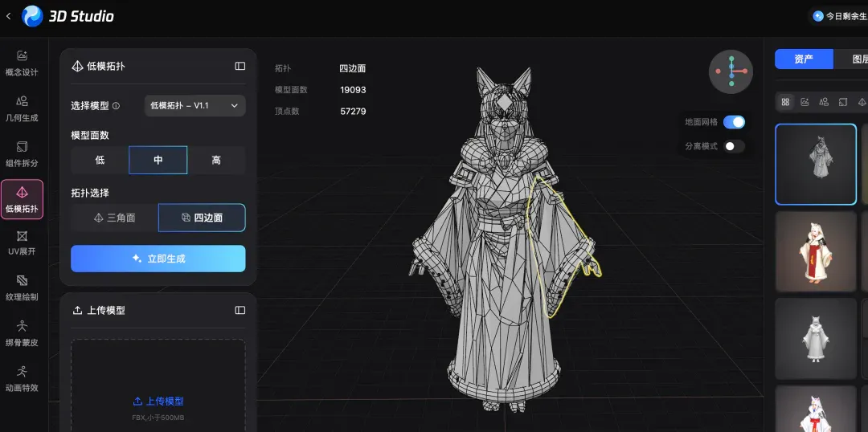Filter assets by the concept image icon
Image resolution: width=868 pixels, height=432 pixels.
click(805, 102)
